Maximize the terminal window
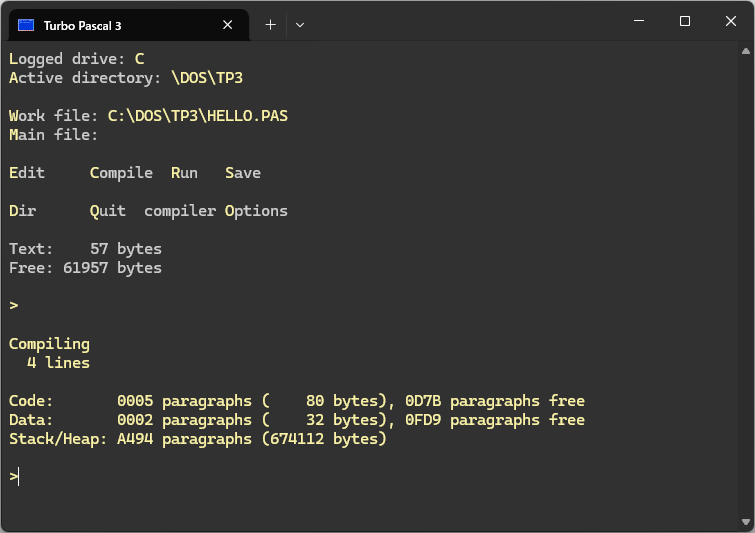 pos(685,21)
